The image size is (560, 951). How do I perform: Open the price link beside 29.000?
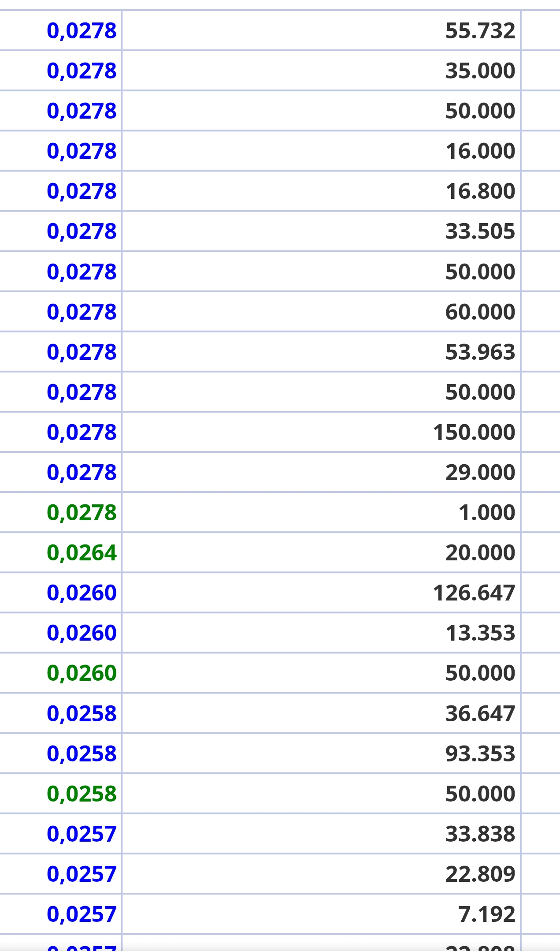click(82, 473)
